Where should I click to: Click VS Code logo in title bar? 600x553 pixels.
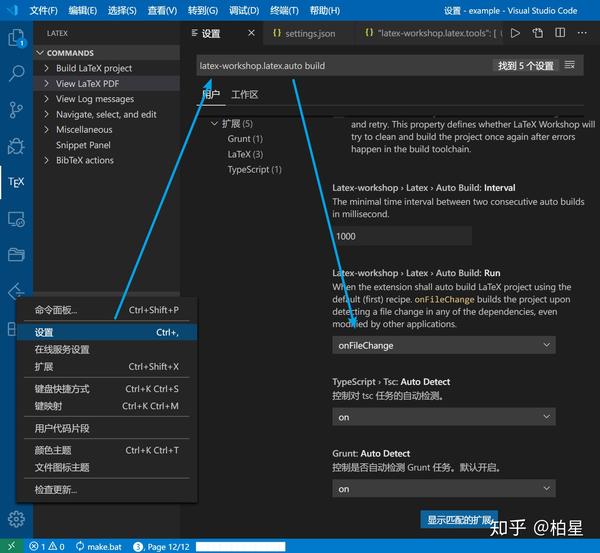tap(13, 10)
